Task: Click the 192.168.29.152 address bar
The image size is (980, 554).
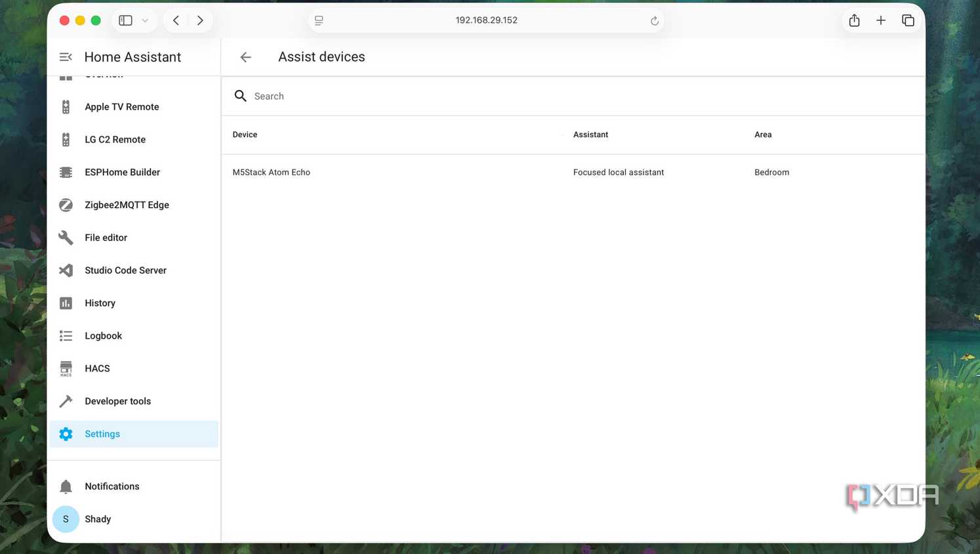Action: point(486,20)
